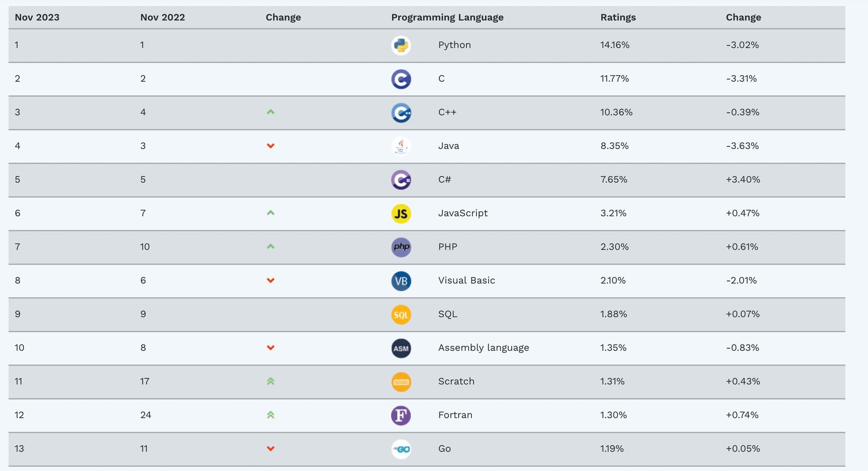
Task: Click the red down arrow for Java
Action: (271, 146)
